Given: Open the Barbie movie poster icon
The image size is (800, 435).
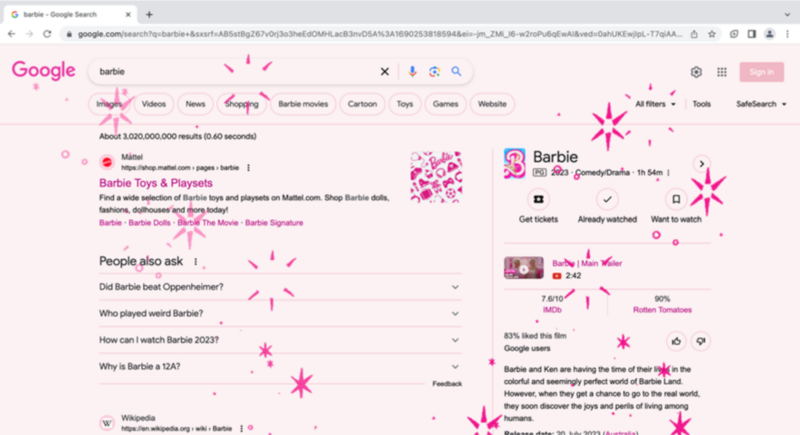Looking at the screenshot, I should coord(514,163).
